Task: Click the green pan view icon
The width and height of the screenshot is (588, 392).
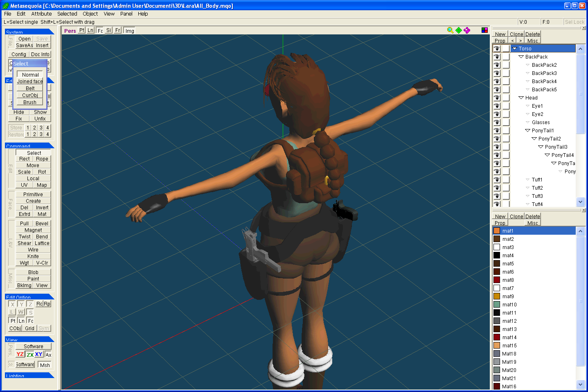Action: point(459,30)
